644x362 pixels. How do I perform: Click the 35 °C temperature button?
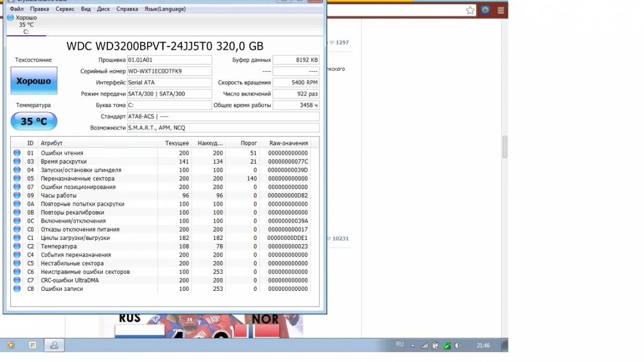tap(34, 122)
